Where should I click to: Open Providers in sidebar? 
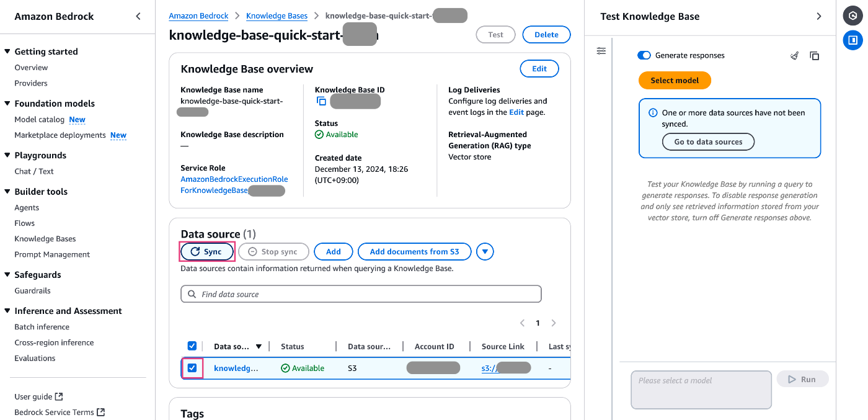[31, 83]
